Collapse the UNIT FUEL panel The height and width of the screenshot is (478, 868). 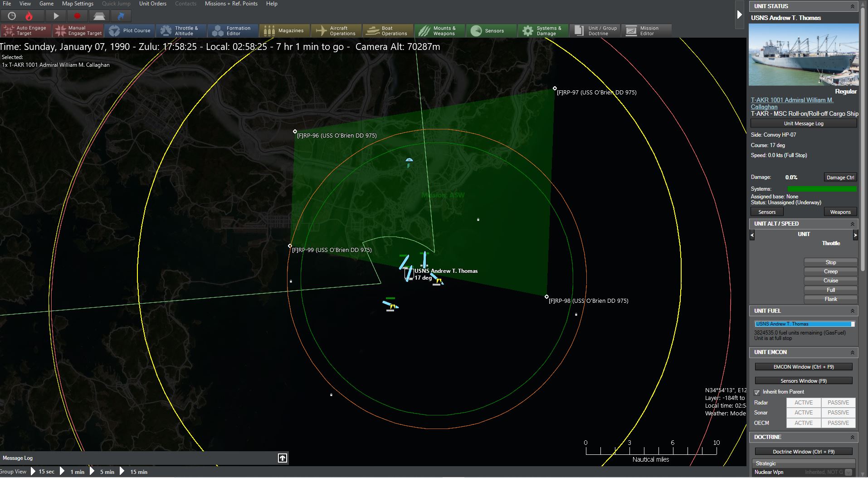852,311
